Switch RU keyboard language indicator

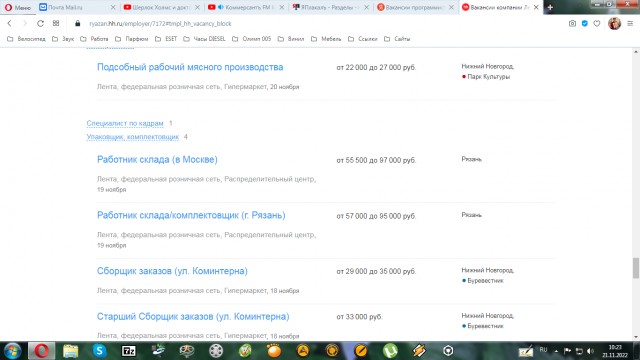543,350
